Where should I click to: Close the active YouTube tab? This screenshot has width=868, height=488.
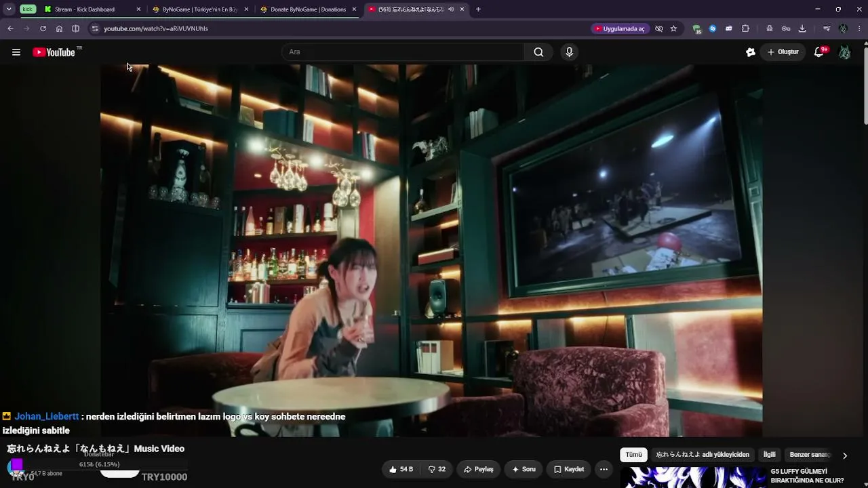click(x=462, y=9)
